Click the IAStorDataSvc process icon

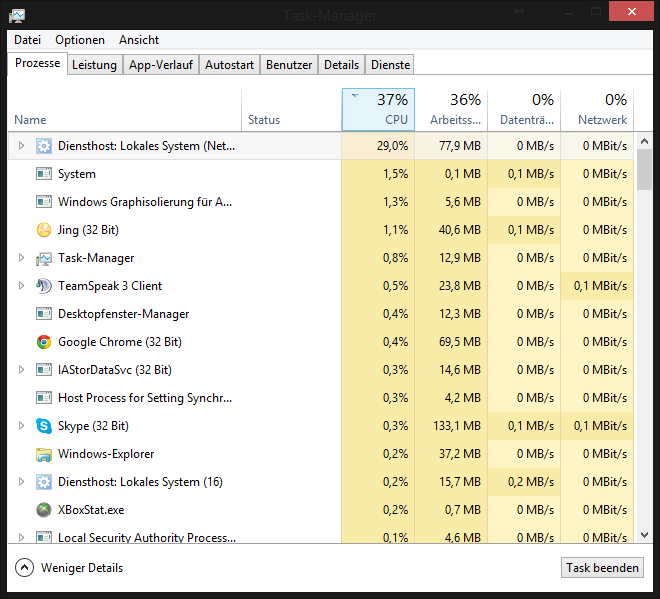tap(44, 370)
